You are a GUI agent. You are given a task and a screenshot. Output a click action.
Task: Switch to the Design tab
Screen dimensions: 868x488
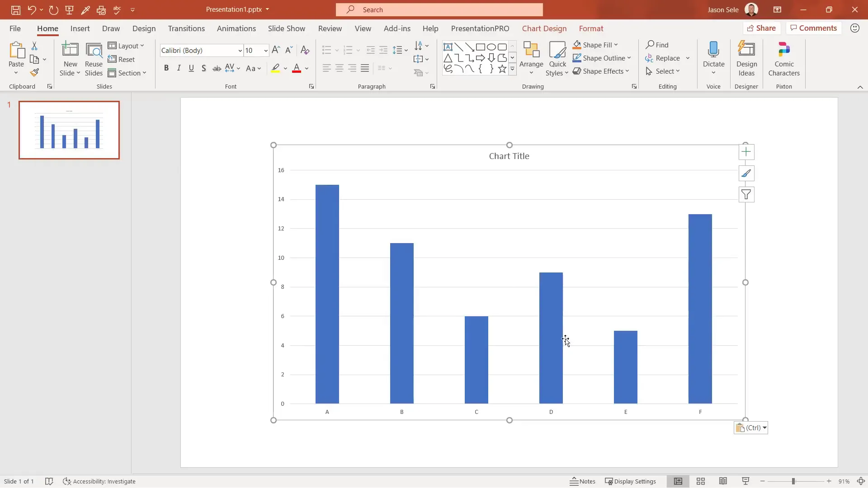pyautogui.click(x=144, y=28)
